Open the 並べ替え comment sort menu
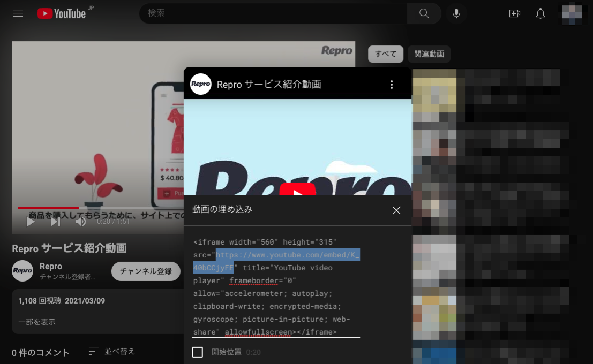593x364 pixels. click(111, 352)
